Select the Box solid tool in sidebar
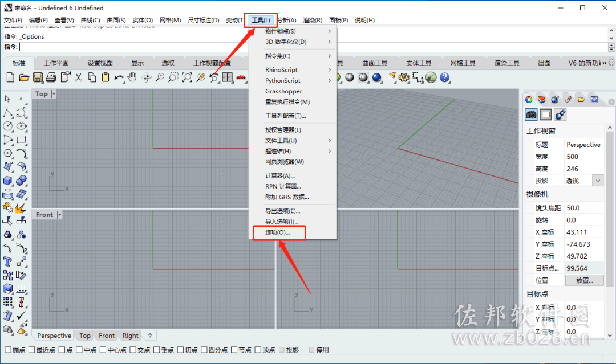 coord(8,181)
